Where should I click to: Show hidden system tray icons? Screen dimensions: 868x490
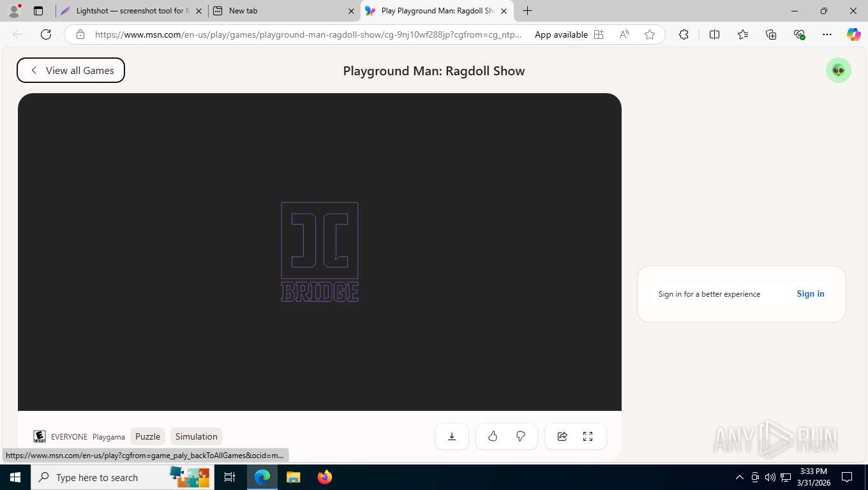pos(740,477)
